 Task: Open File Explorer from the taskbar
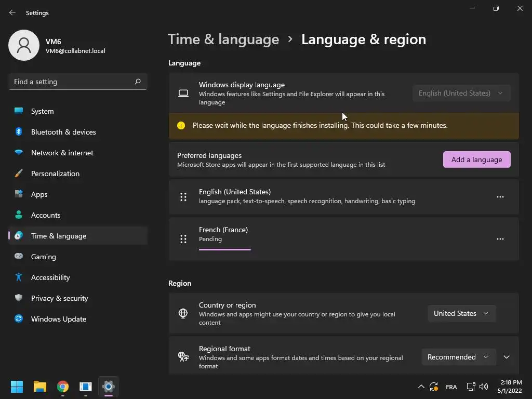click(39, 387)
